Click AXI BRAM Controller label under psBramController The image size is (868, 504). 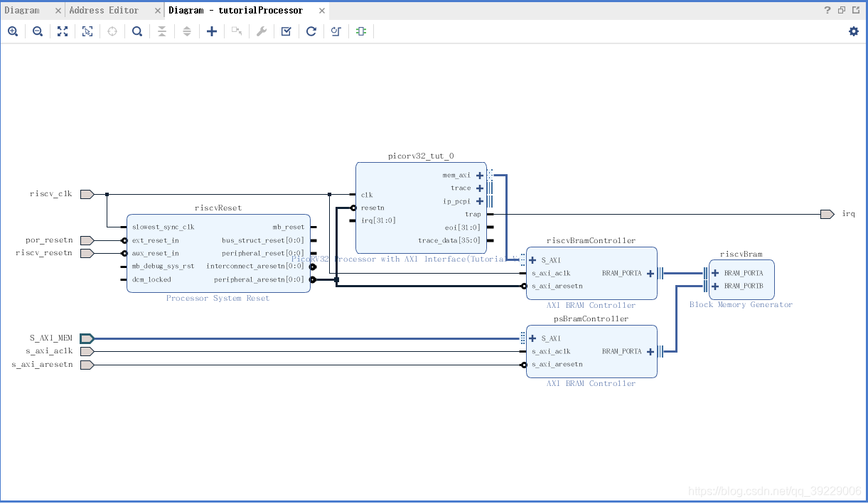click(591, 384)
